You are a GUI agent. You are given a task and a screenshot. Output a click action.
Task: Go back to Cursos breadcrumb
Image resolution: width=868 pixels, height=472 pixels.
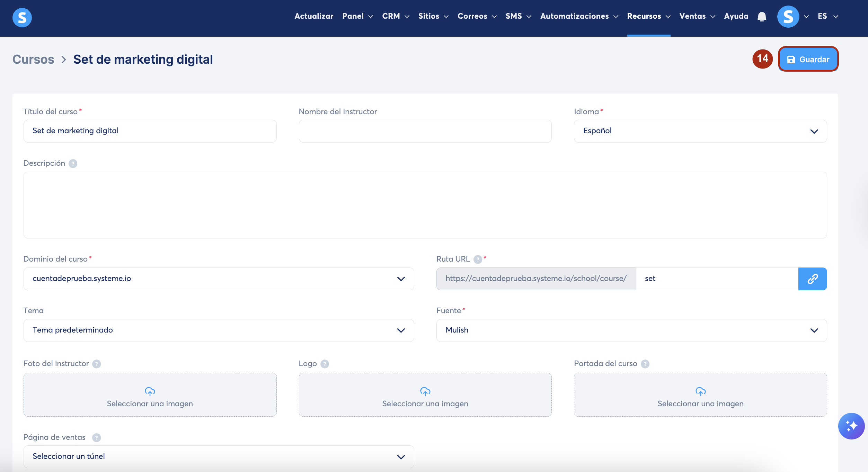[33, 60]
